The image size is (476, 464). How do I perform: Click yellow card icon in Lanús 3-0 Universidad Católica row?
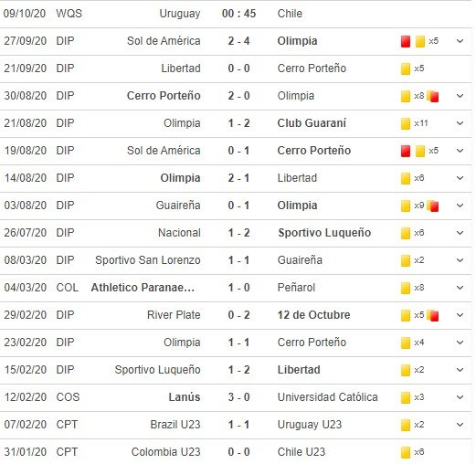point(406,397)
